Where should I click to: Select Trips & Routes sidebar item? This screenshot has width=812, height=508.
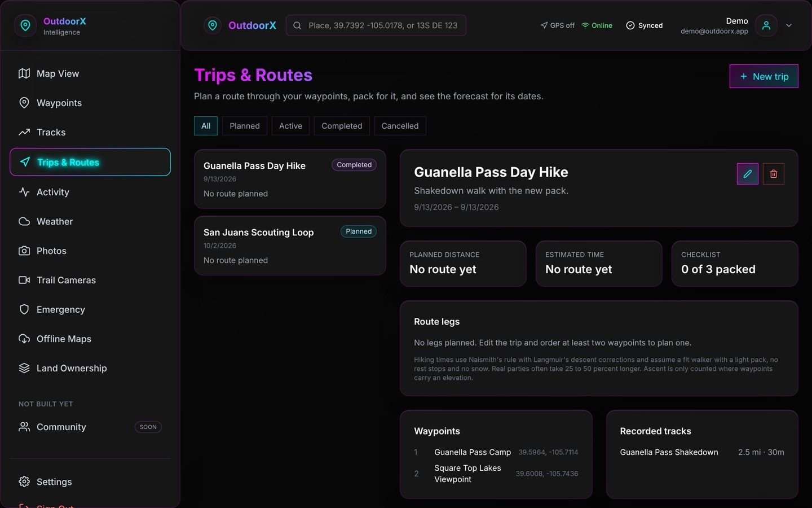(x=90, y=162)
